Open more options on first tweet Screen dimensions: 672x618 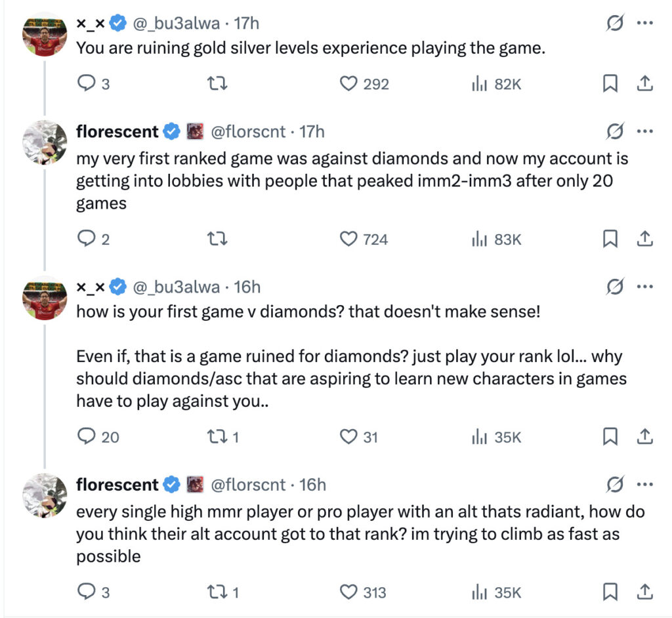[x=645, y=24]
